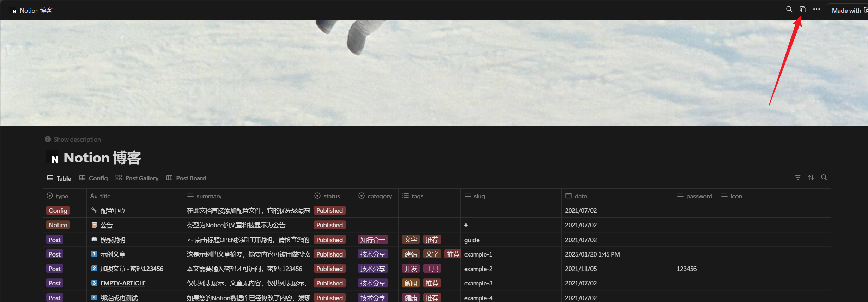Viewport: 868px width, 302px height.
Task: Open the slug column header
Action: click(511, 196)
